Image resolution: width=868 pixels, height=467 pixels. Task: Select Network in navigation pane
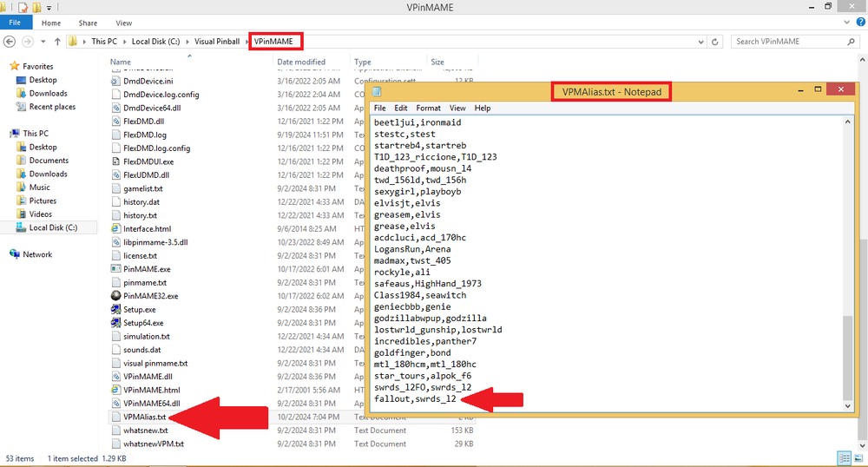pyautogui.click(x=37, y=254)
